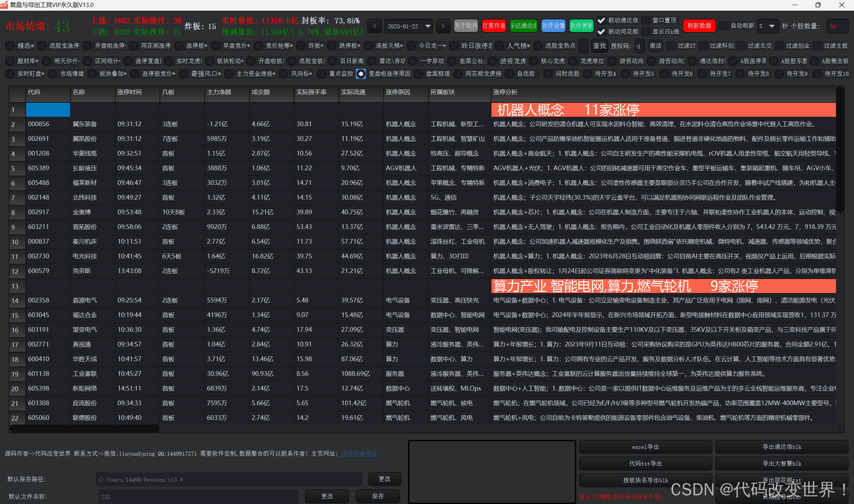This screenshot has height=504, width=854.
Task: Click horizontal scrollbar below the table
Action: [84, 429]
